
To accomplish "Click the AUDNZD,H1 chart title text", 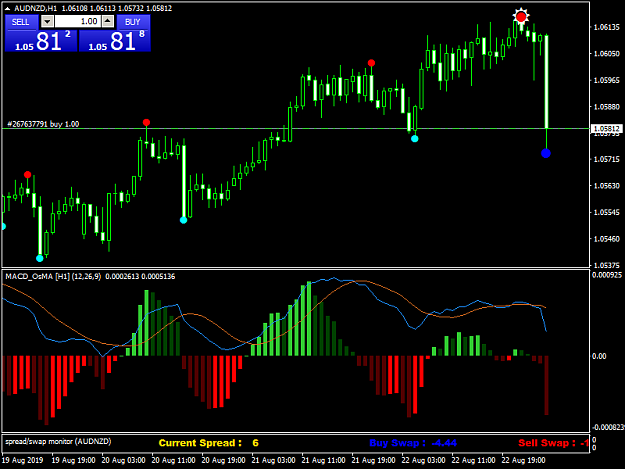I will [35, 8].
